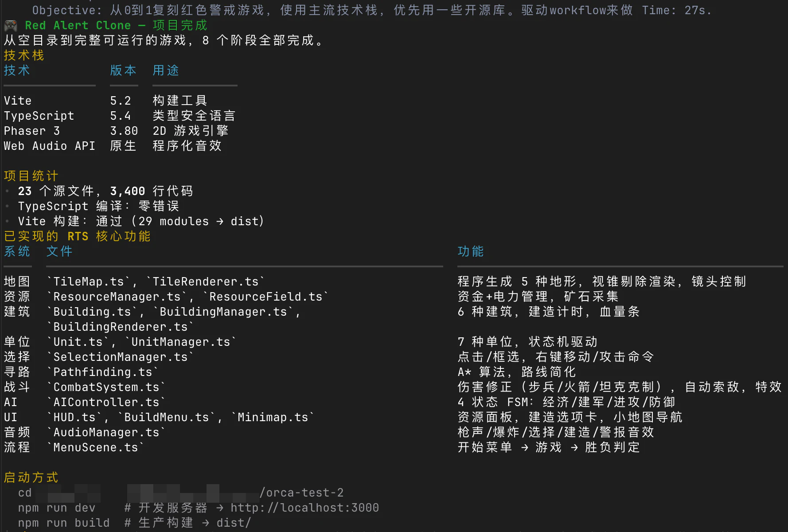Click the game controller emoji icon
The height and width of the screenshot is (532, 788).
coord(11,26)
